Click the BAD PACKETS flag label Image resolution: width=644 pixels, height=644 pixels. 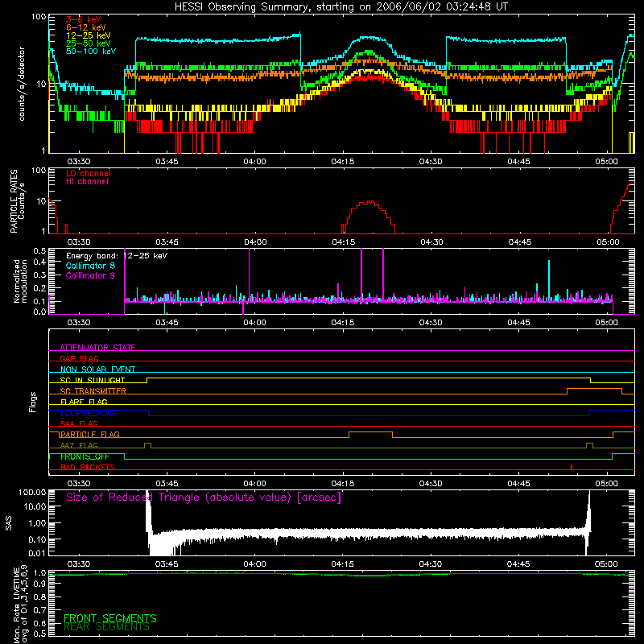click(x=88, y=467)
